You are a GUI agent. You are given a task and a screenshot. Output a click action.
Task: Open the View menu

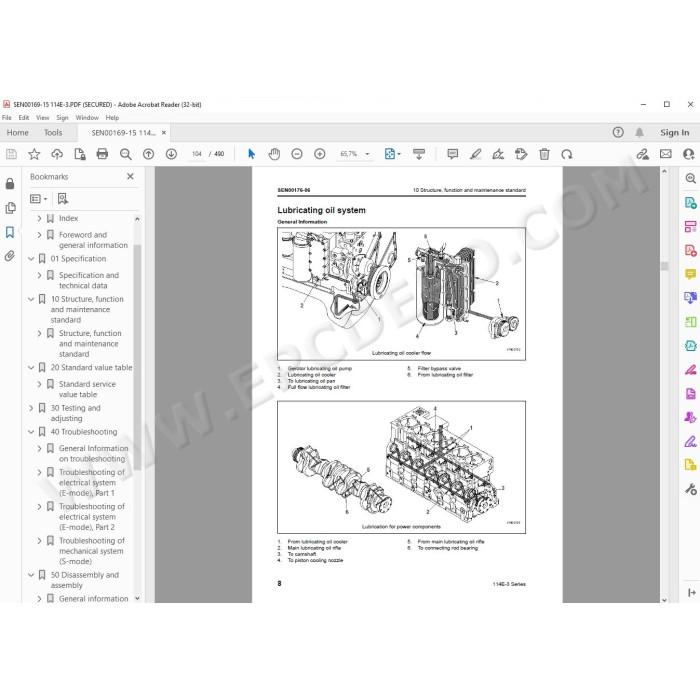click(x=42, y=118)
